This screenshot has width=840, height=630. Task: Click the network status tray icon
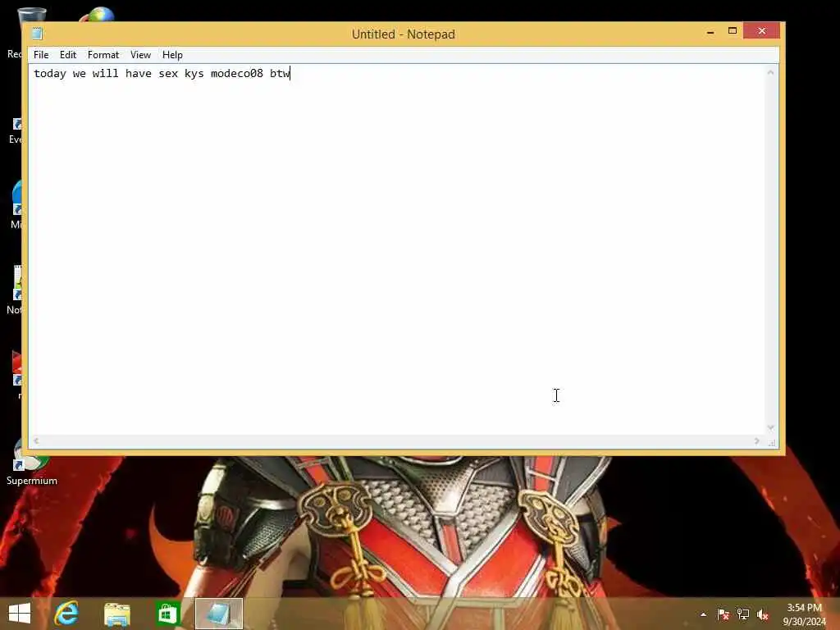coord(742,614)
